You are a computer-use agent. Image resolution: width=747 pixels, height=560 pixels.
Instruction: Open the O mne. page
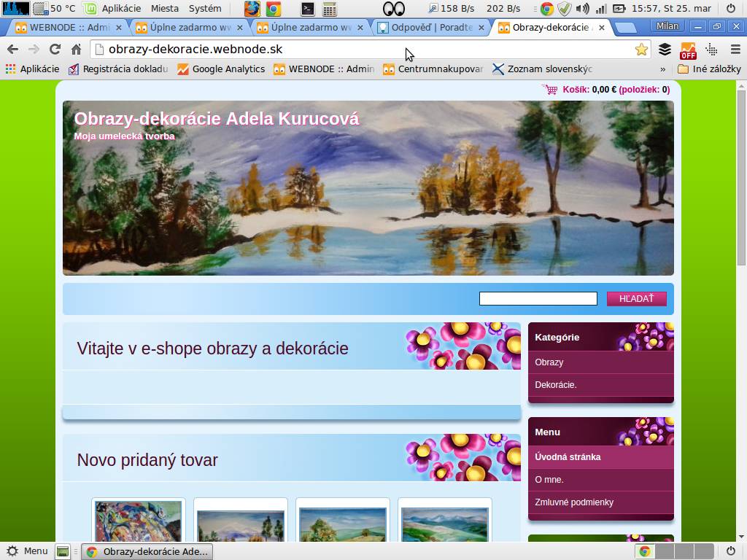601,480
